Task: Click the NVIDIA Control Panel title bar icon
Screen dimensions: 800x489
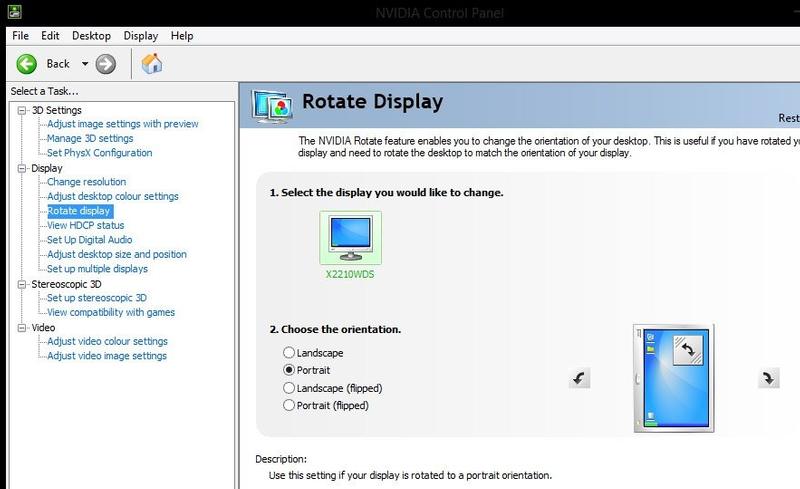Action: click(x=14, y=11)
